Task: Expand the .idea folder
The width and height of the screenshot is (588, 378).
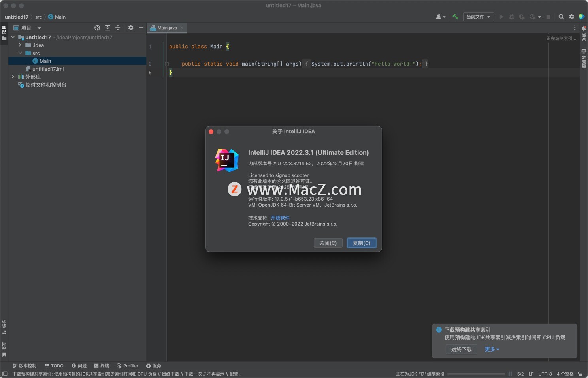Action: (20, 45)
